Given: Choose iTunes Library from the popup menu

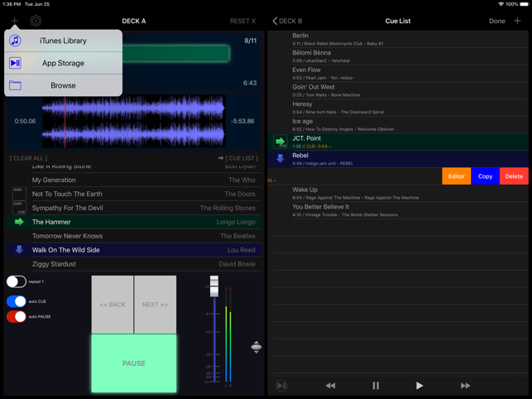Looking at the screenshot, I should [x=63, y=41].
